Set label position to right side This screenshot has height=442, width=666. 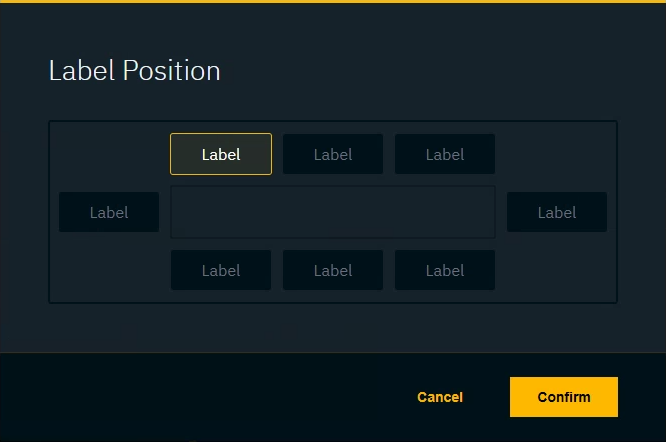(x=557, y=212)
